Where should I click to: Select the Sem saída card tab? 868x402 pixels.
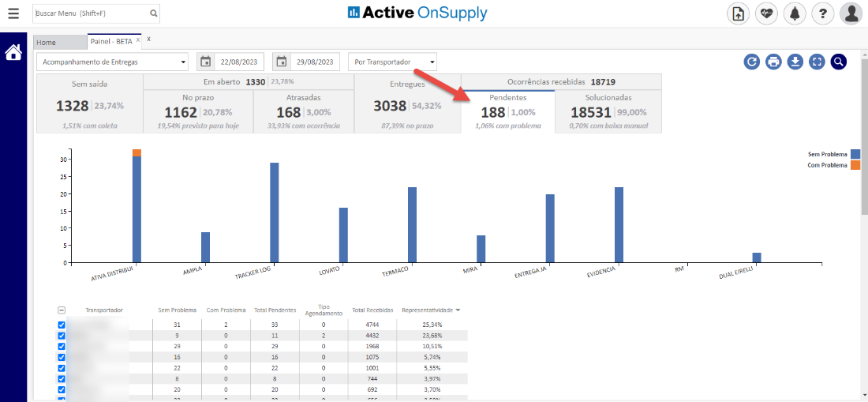90,103
